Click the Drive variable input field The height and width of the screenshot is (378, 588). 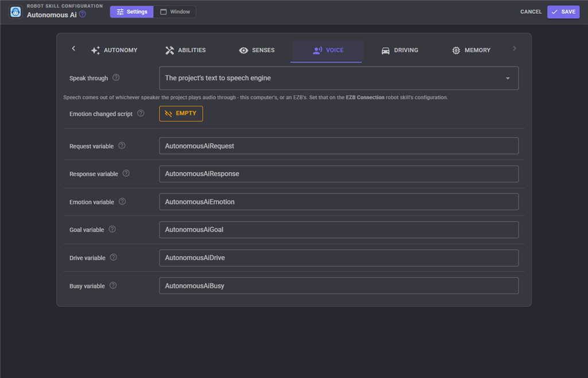click(x=339, y=258)
